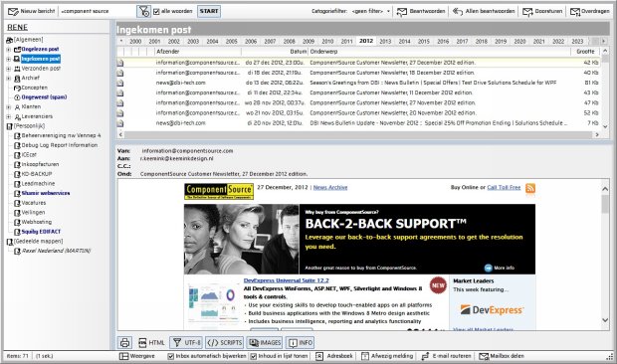This screenshot has height=364, width=617.
Task: Click the search filter funnel icon
Action: tap(143, 11)
